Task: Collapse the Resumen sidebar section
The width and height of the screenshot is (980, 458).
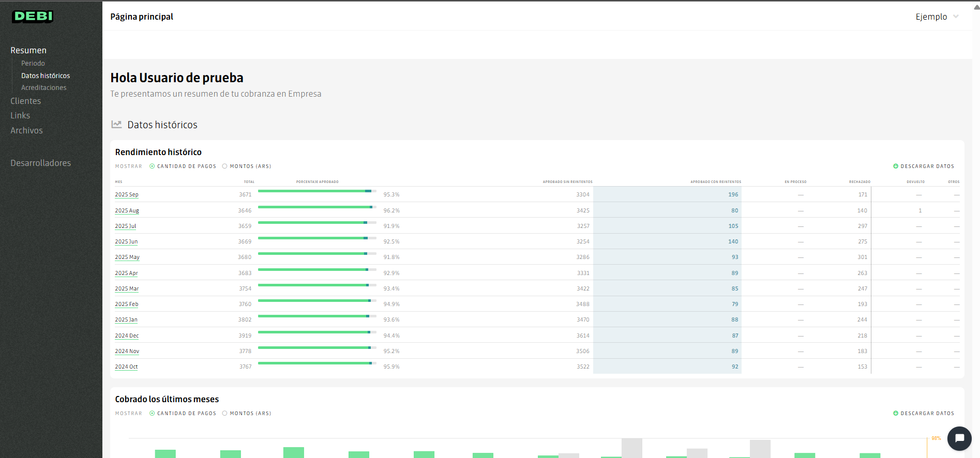Action: point(28,50)
